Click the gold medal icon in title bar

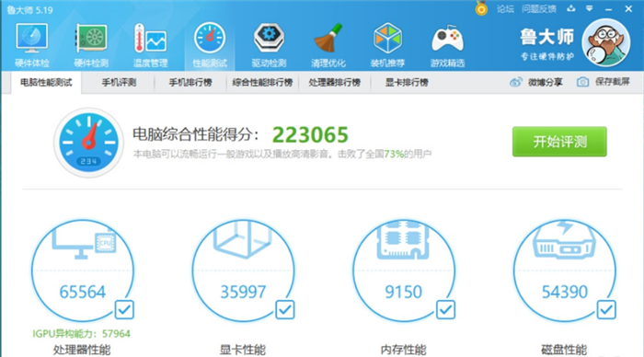[481, 8]
